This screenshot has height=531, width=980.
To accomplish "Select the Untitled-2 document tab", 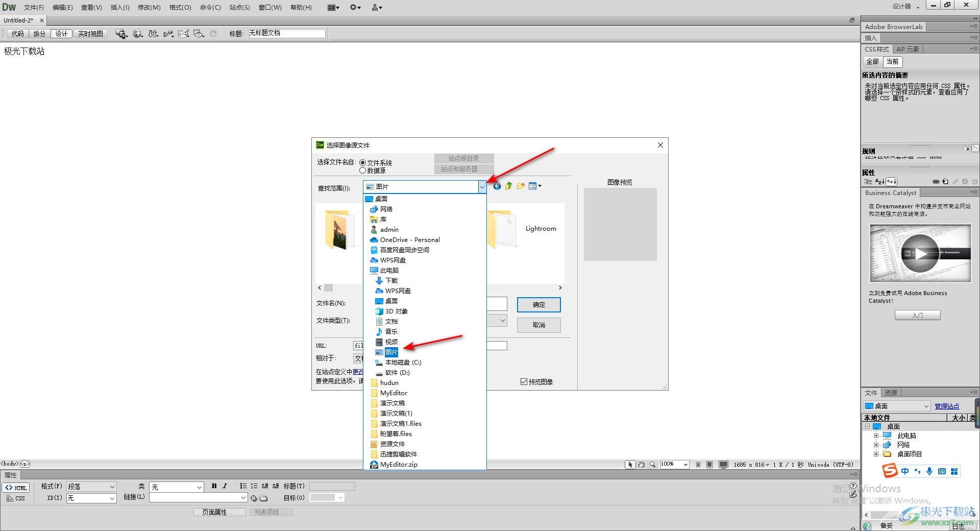I will tap(19, 20).
